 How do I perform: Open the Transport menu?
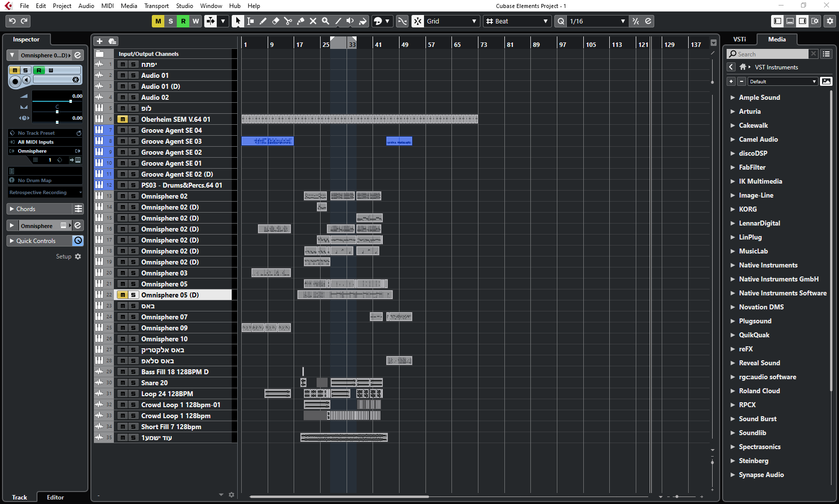coord(156,6)
